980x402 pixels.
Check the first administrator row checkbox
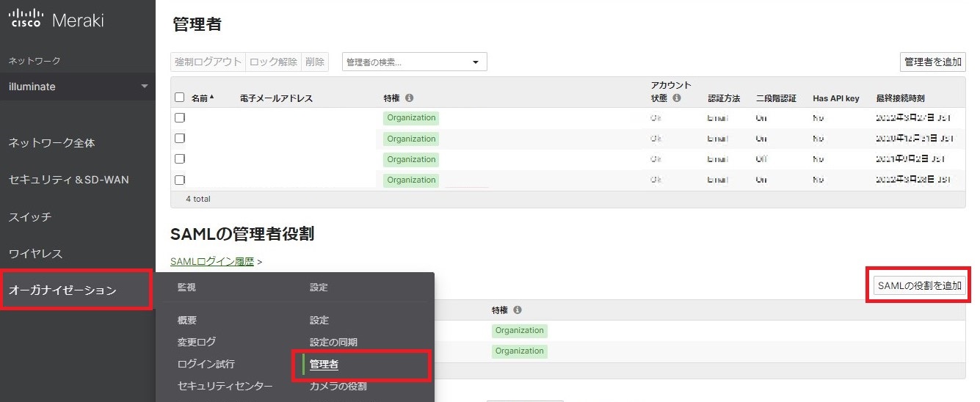coord(180,117)
